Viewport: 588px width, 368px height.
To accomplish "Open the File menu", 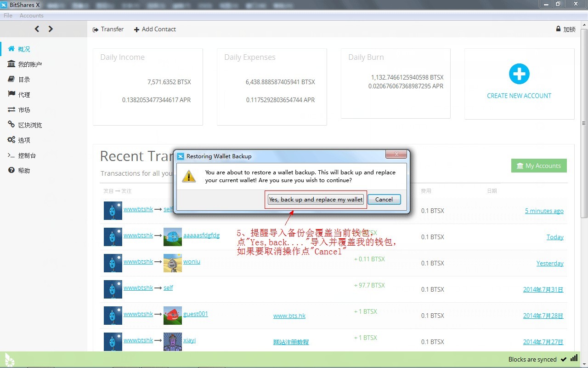I will 8,16.
